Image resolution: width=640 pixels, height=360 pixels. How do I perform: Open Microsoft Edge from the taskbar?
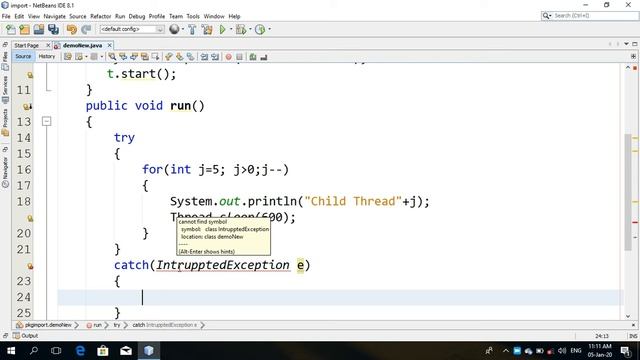tap(80, 351)
